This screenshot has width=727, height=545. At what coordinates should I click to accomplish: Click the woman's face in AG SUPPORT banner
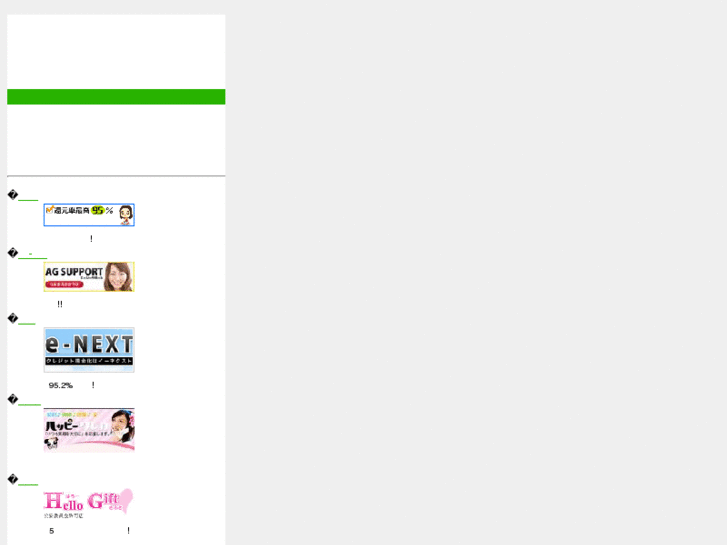pos(118,277)
